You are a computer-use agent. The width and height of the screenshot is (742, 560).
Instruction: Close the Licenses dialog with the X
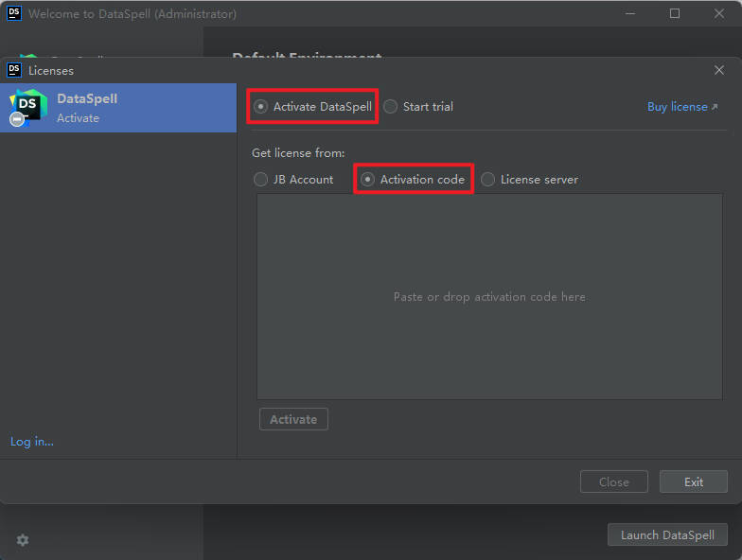(719, 70)
